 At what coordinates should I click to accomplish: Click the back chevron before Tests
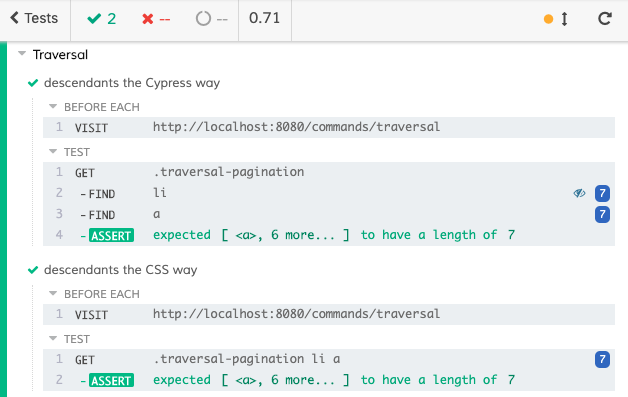coord(14,18)
